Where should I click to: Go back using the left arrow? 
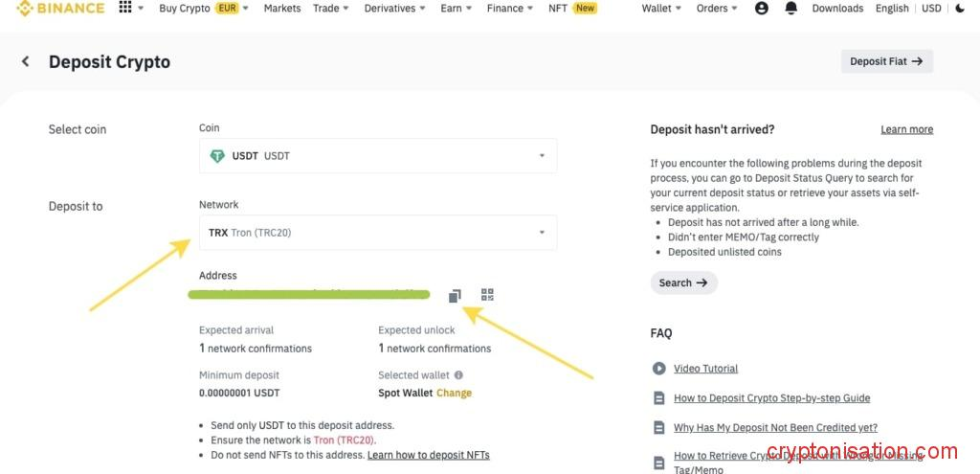click(x=26, y=61)
